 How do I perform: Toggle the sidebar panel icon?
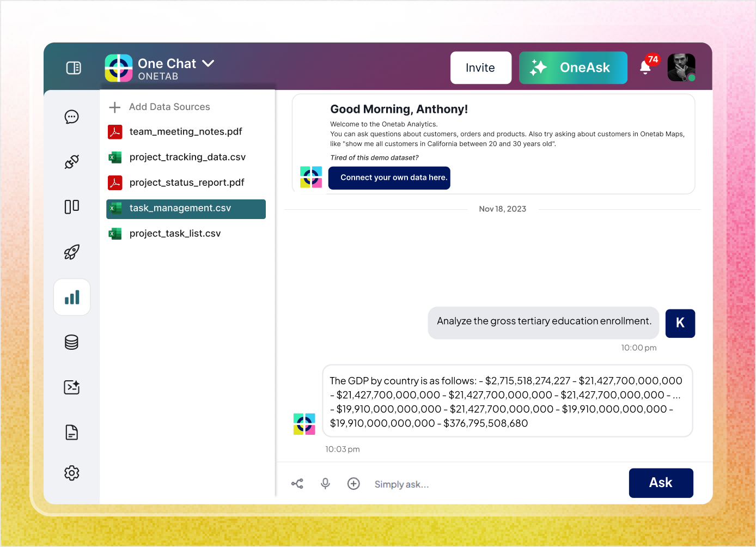click(74, 68)
